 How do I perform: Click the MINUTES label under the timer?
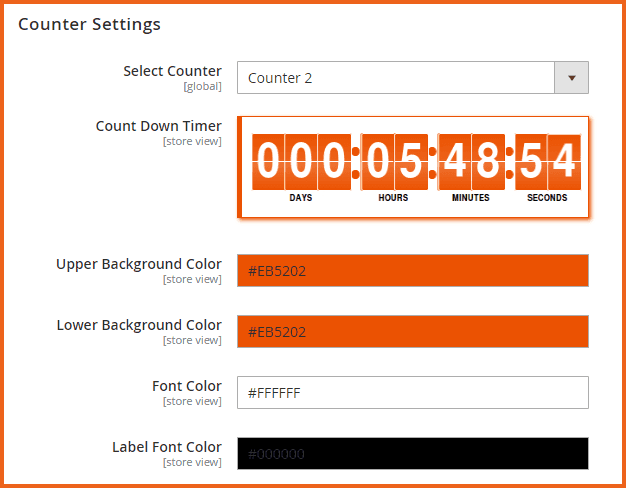click(x=470, y=198)
